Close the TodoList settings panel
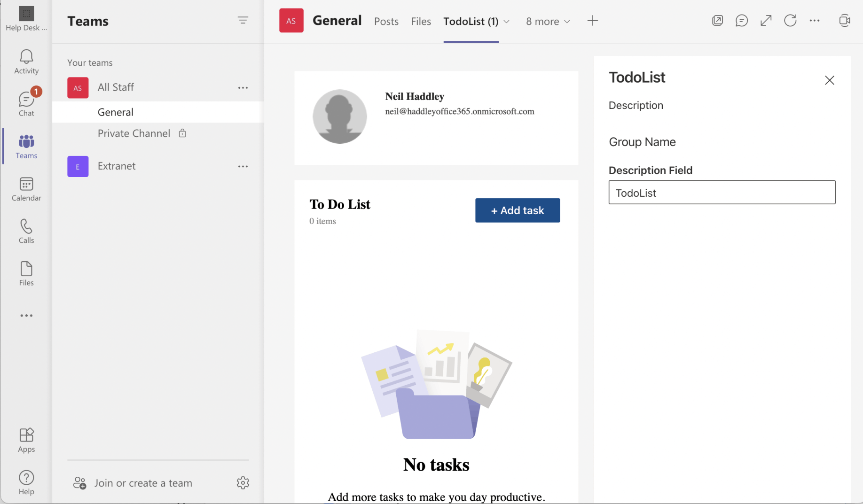Image resolution: width=863 pixels, height=504 pixels. pyautogui.click(x=830, y=80)
